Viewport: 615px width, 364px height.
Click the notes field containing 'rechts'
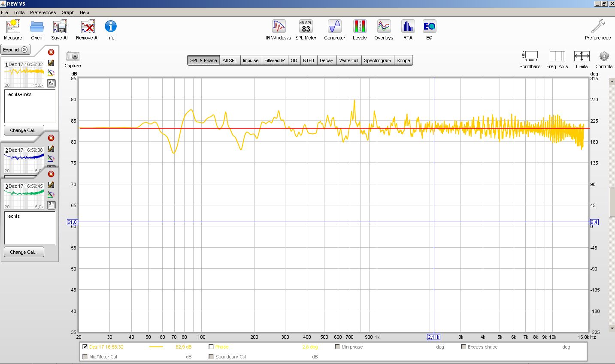30,228
